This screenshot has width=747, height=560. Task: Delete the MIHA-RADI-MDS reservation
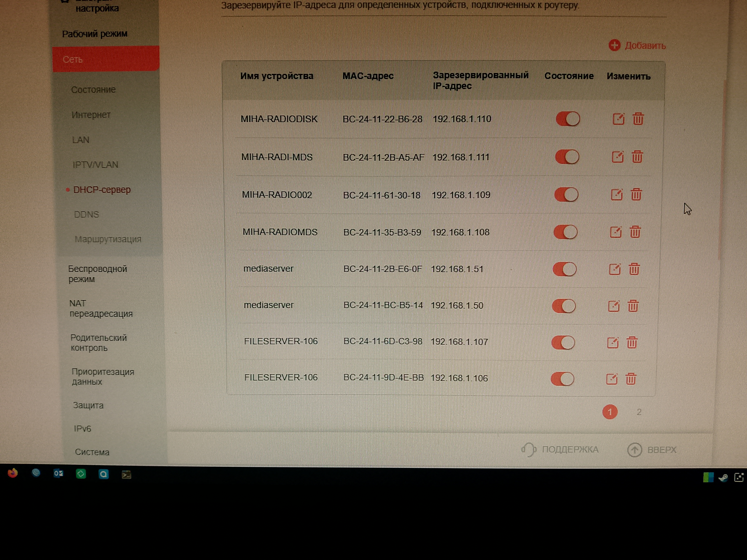(x=637, y=157)
